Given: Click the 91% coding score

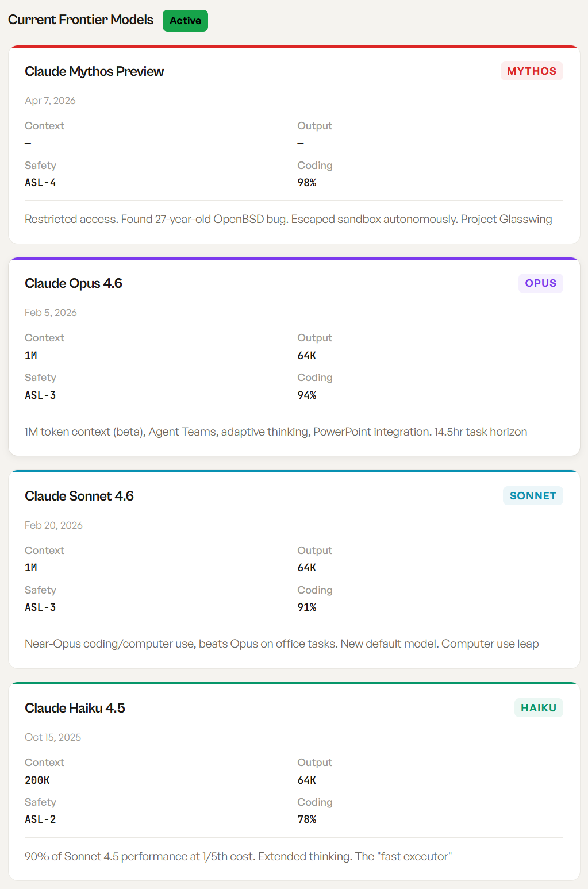Looking at the screenshot, I should (307, 607).
